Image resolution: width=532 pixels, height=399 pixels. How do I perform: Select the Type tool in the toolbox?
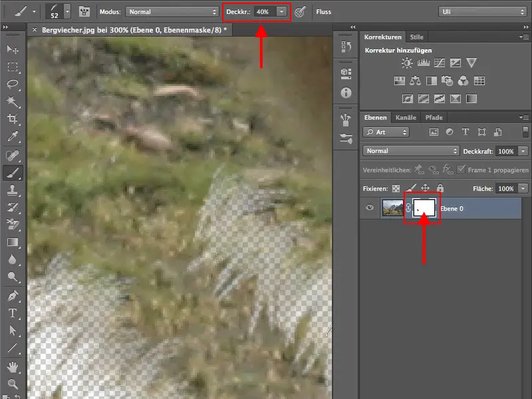[13, 313]
